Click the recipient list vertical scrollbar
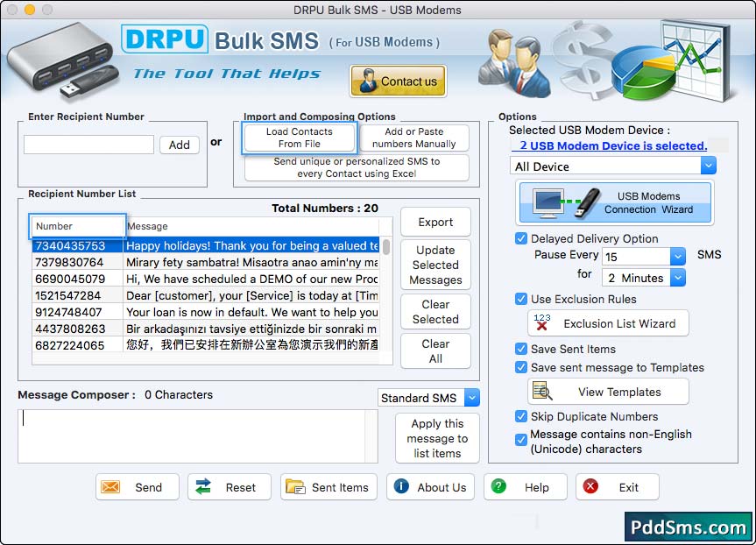 [x=386, y=246]
